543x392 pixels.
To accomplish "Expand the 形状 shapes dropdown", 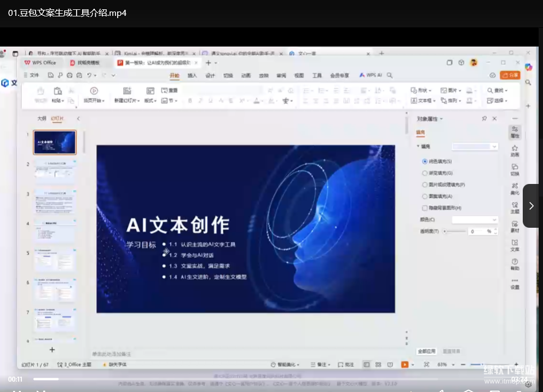I will (421, 90).
